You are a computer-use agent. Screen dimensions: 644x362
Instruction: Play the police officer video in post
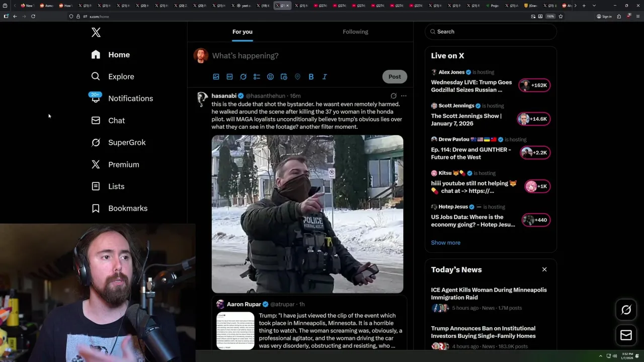pos(307,214)
